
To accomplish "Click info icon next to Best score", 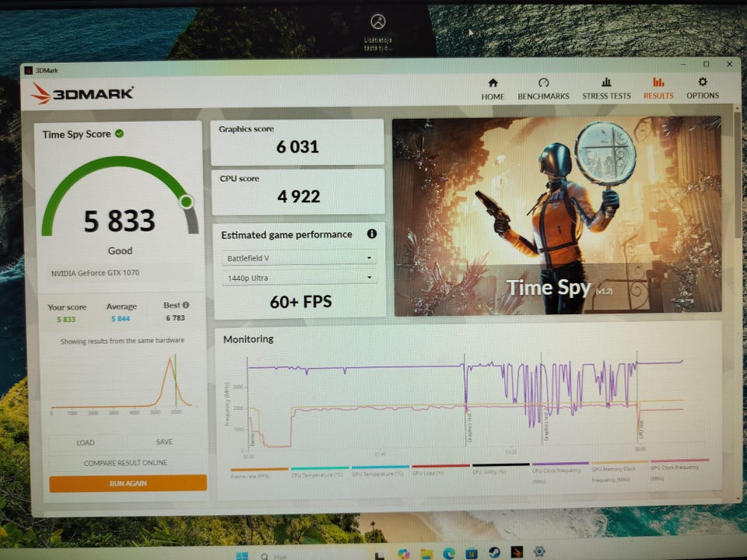I will coord(186,305).
